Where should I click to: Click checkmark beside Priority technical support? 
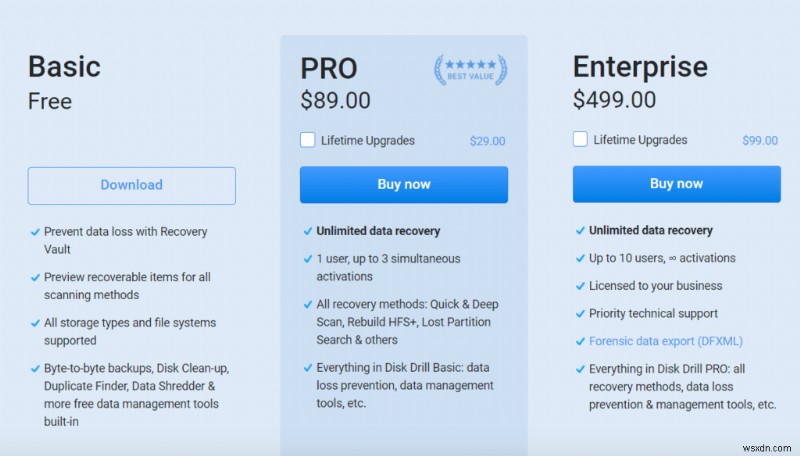pos(580,313)
